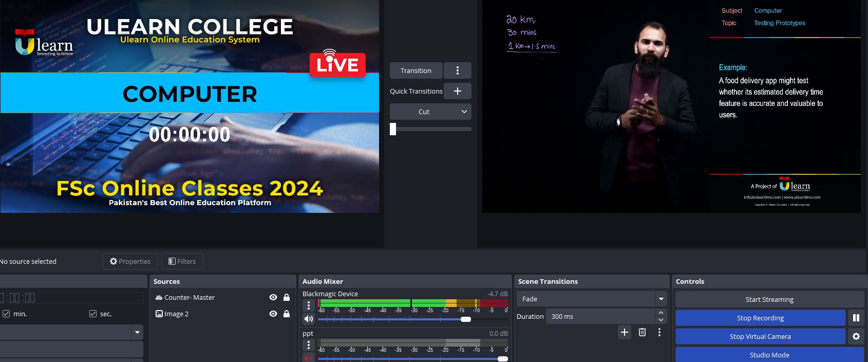Adjust Blackmagic Device volume slider

466,319
